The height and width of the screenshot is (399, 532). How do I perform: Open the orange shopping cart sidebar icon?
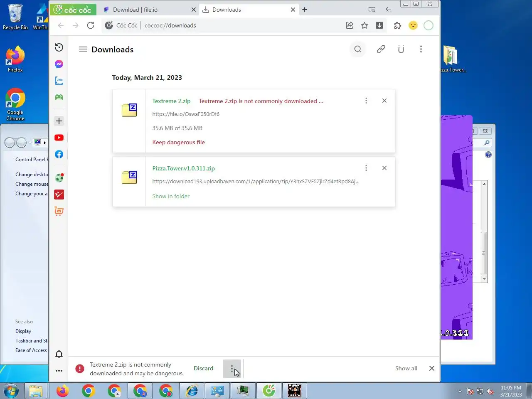[59, 211]
